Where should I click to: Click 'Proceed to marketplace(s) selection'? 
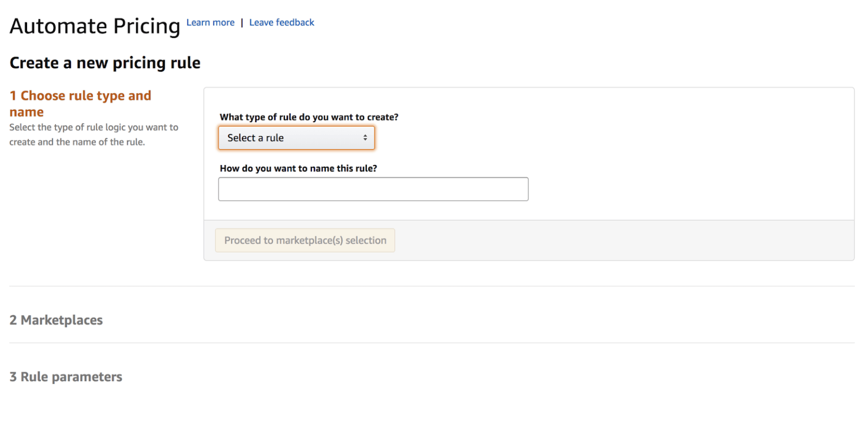(305, 240)
